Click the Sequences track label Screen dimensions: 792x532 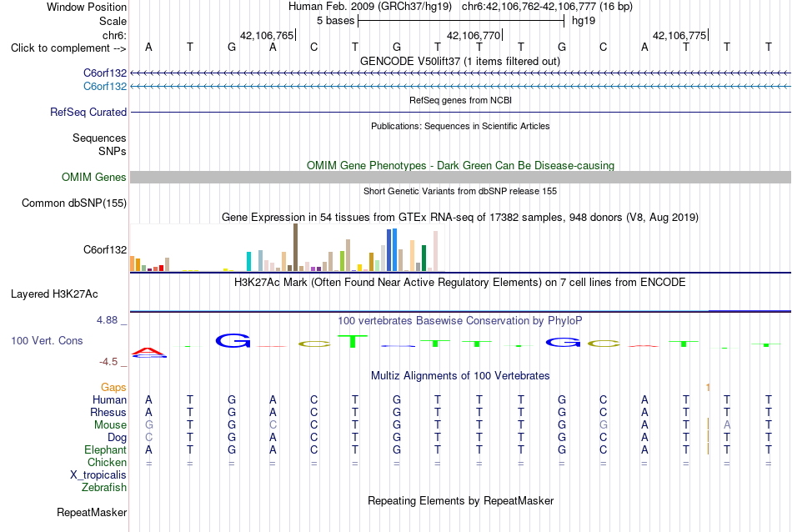[99, 138]
